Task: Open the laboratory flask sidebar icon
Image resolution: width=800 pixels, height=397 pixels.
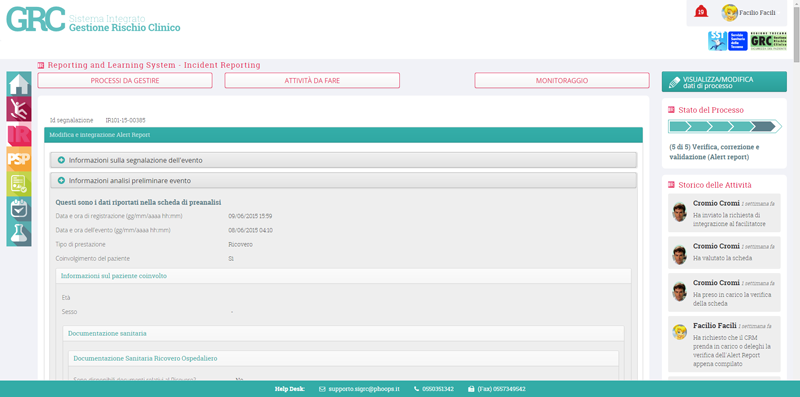Action: [19, 234]
